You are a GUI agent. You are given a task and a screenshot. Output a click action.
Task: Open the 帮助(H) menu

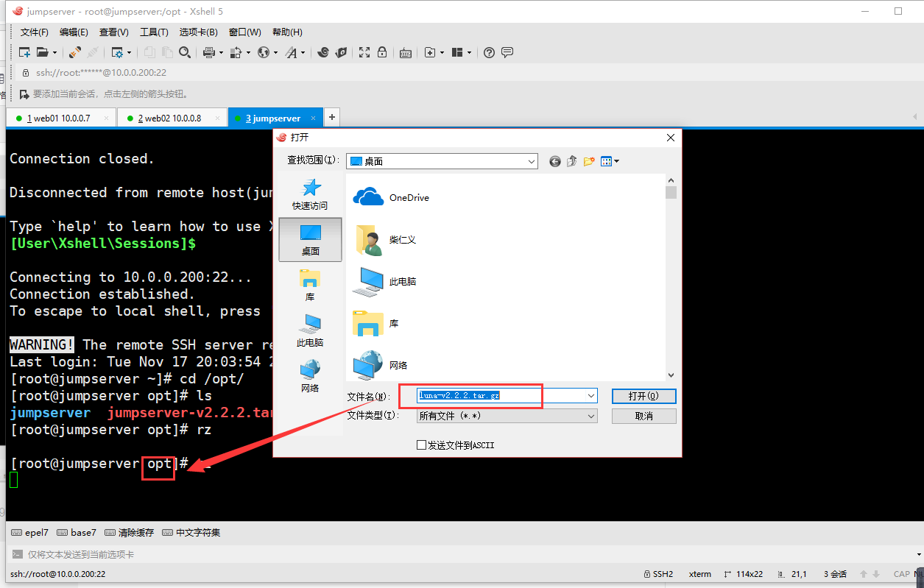click(287, 32)
